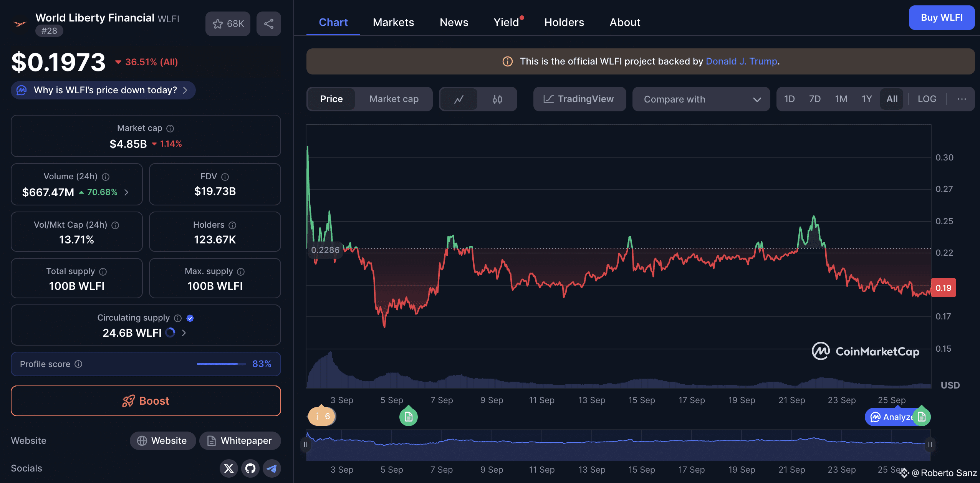Click the right handle of range slider
This screenshot has width=980, height=483.
(x=930, y=445)
